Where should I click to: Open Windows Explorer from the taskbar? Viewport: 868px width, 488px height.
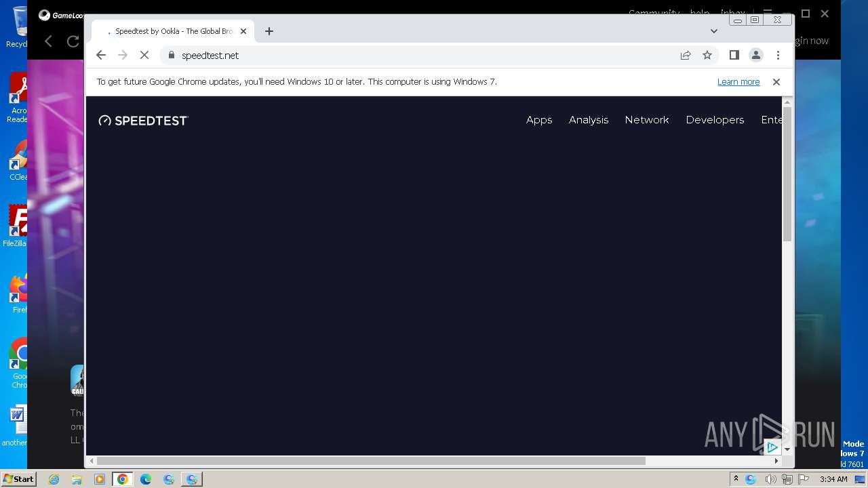coord(77,479)
